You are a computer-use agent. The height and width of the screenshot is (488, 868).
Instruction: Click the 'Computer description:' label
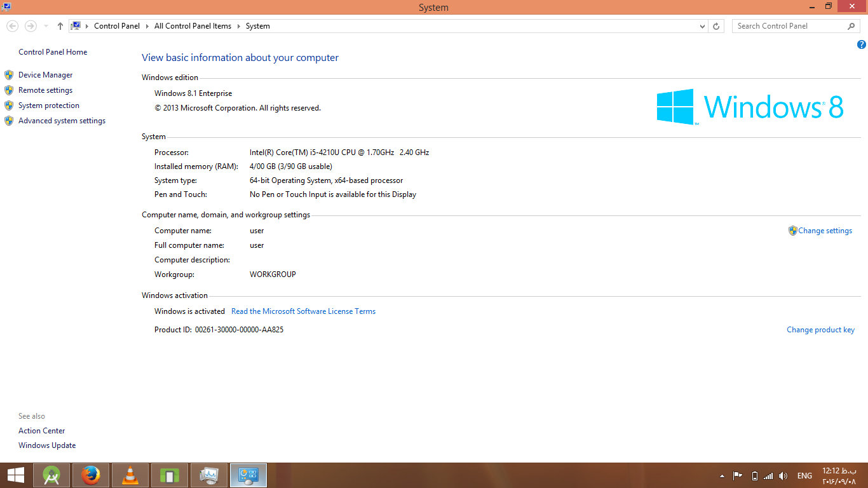click(x=192, y=260)
